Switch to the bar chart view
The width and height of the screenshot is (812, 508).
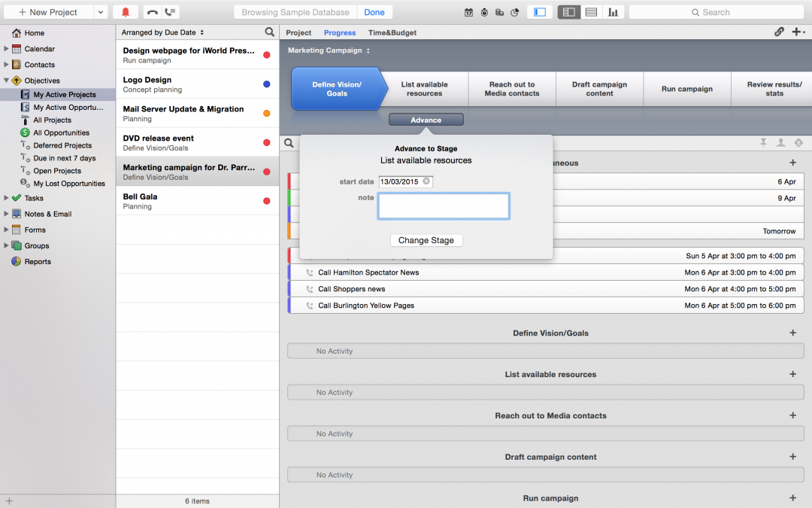[x=614, y=12]
